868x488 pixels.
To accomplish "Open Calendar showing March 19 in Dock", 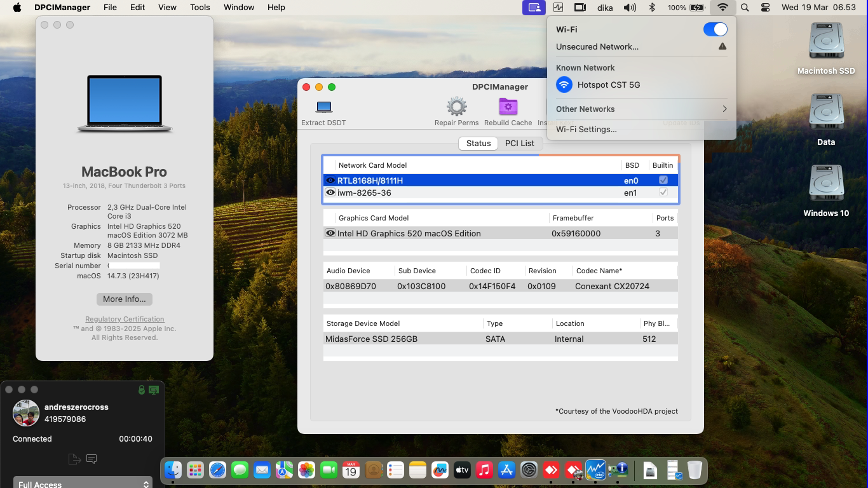I will tap(350, 470).
